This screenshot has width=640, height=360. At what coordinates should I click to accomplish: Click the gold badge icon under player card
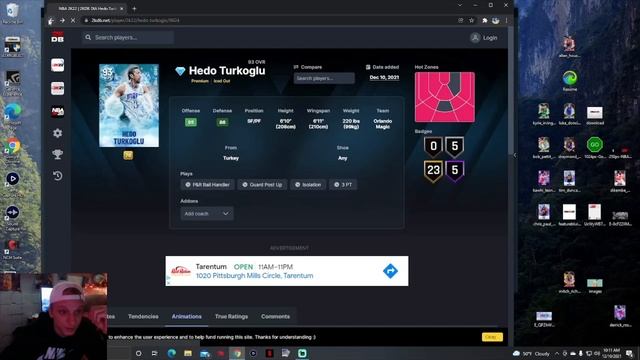click(128, 155)
